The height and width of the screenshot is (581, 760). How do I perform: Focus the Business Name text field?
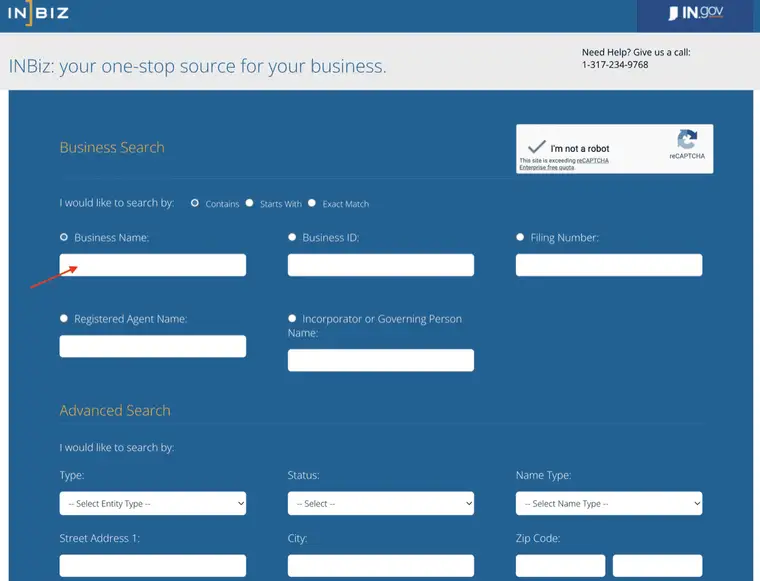(153, 265)
